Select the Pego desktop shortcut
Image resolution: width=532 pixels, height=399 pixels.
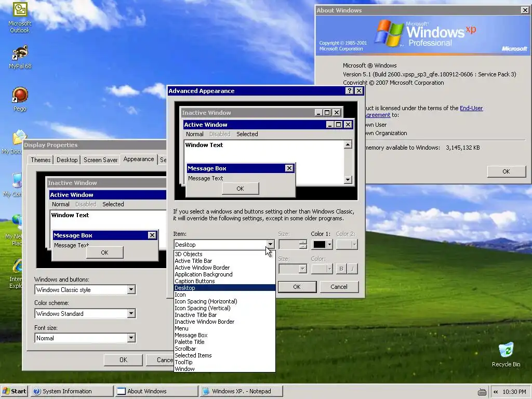(20, 99)
